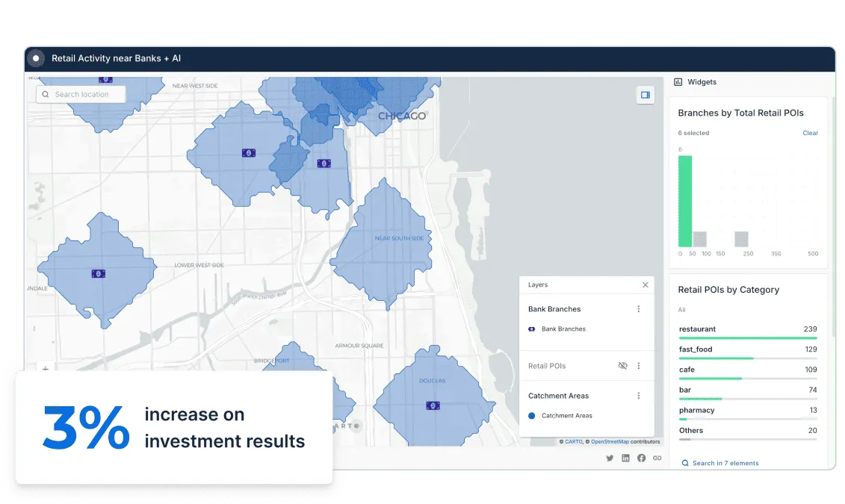Screen dimensions: 845x504
Task: Click the CARTO logo in the title bar
Action: pos(35,57)
